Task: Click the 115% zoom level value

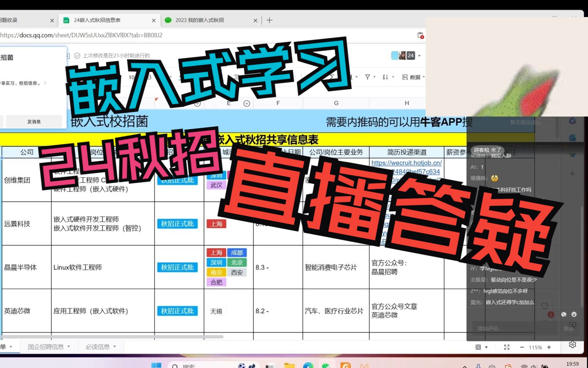Action: [535, 348]
